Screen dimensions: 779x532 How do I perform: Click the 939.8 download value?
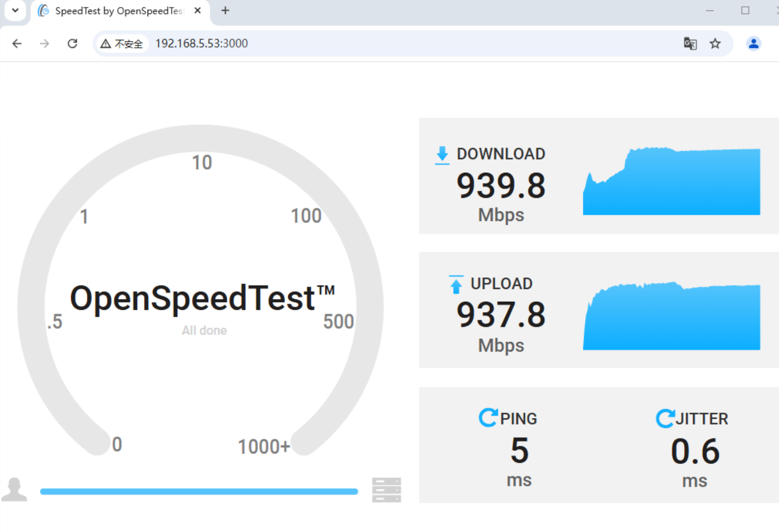coord(501,186)
